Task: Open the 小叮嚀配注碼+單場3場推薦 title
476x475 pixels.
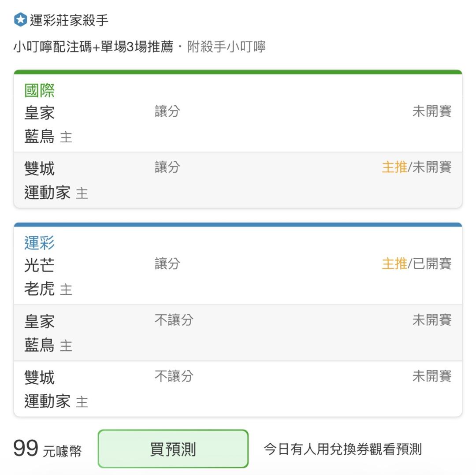Action: pos(93,47)
